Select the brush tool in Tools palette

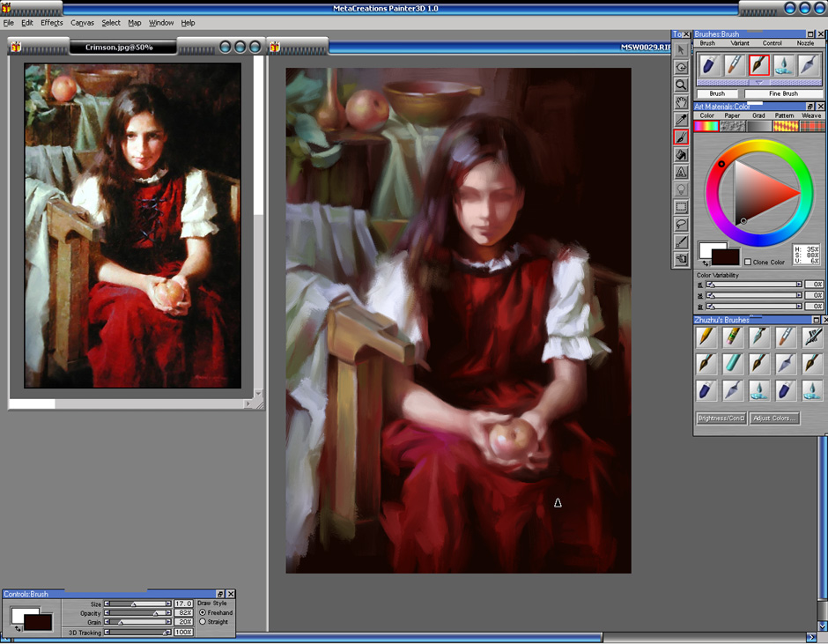(681, 137)
